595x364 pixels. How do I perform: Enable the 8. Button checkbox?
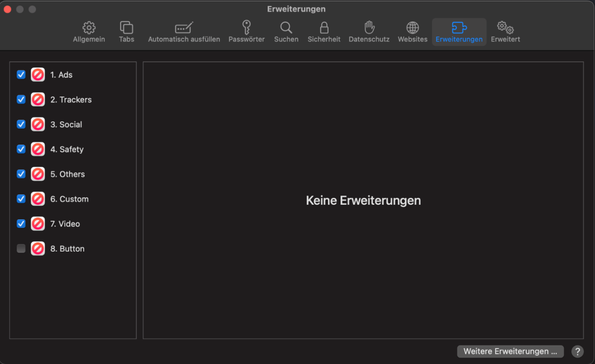pos(21,248)
